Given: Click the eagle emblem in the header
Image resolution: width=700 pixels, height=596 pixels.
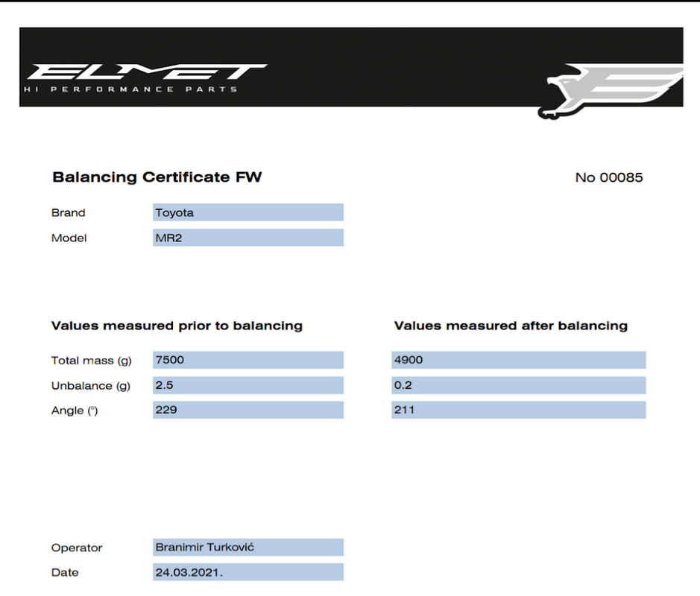Looking at the screenshot, I should 611,91.
